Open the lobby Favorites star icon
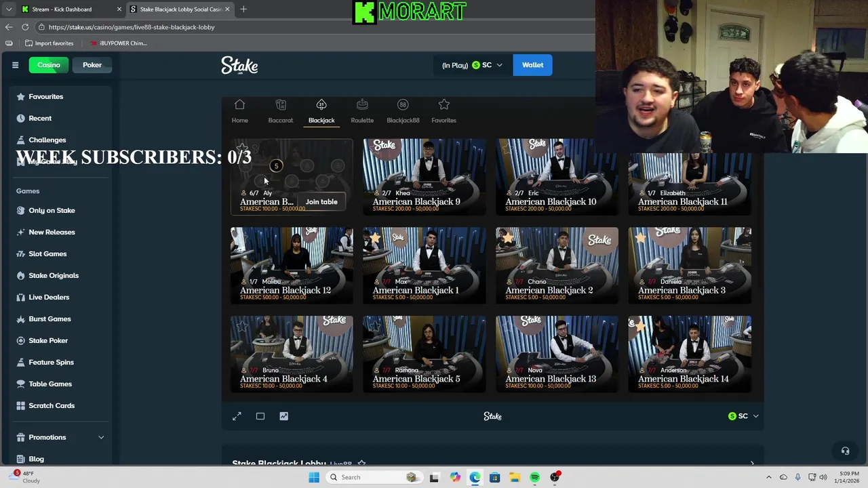 point(443,104)
